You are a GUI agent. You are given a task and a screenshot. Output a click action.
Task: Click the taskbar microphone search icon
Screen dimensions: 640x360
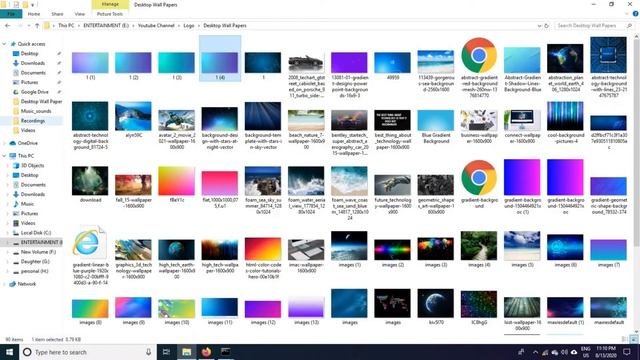pyautogui.click(x=149, y=352)
